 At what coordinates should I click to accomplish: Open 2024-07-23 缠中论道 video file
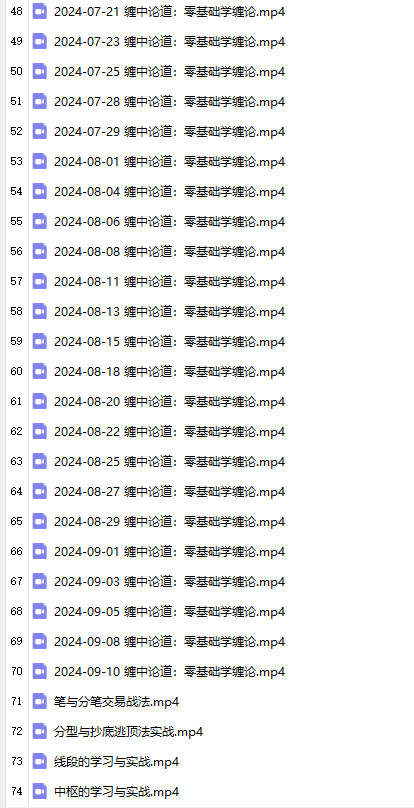(170, 42)
